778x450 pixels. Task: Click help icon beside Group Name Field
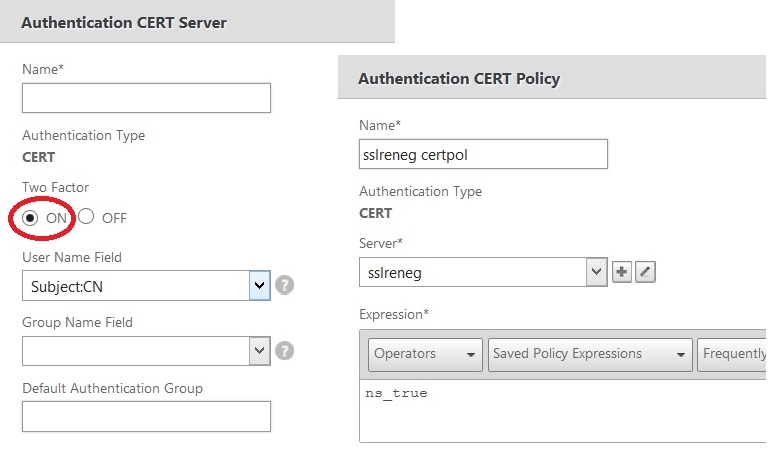[x=285, y=350]
